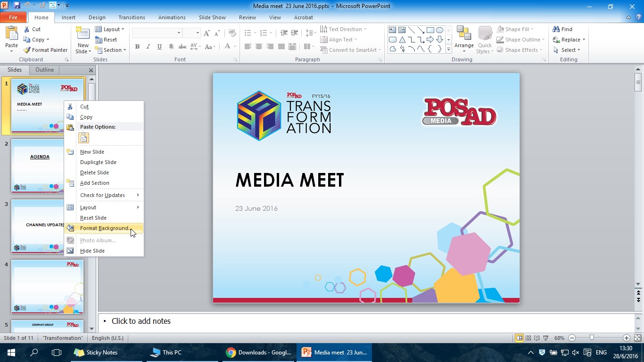The height and width of the screenshot is (362, 644).
Task: Switch to the Design tab
Action: 97,17
